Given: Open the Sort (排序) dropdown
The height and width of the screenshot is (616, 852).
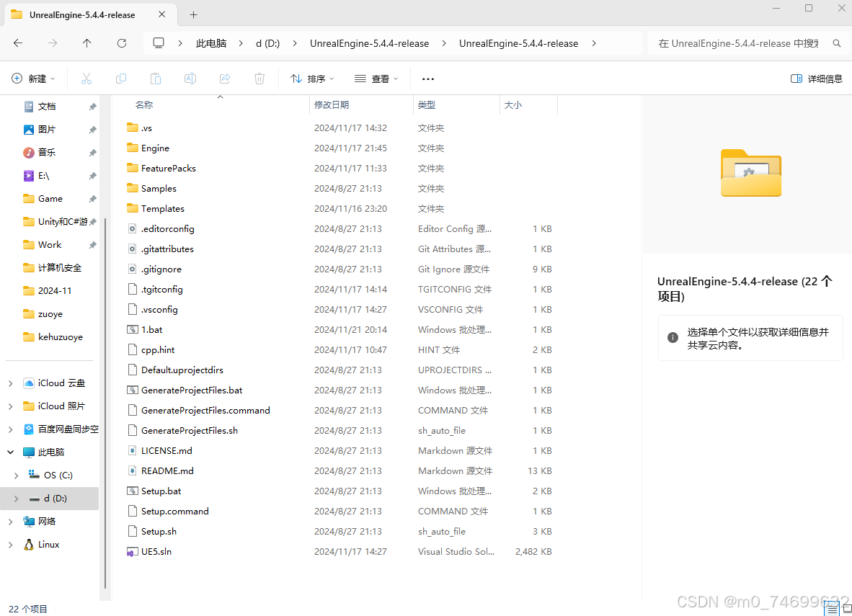Looking at the screenshot, I should click(312, 79).
